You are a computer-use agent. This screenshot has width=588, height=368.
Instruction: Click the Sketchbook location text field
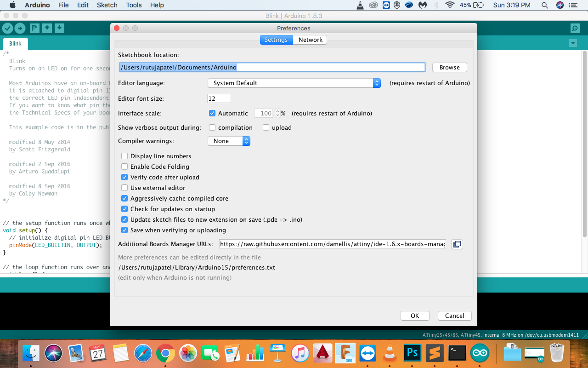[272, 67]
